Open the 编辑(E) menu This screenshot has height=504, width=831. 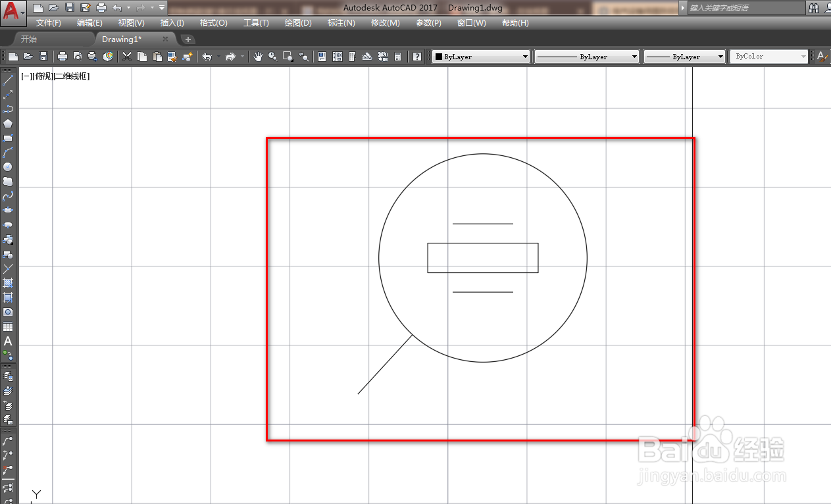89,22
